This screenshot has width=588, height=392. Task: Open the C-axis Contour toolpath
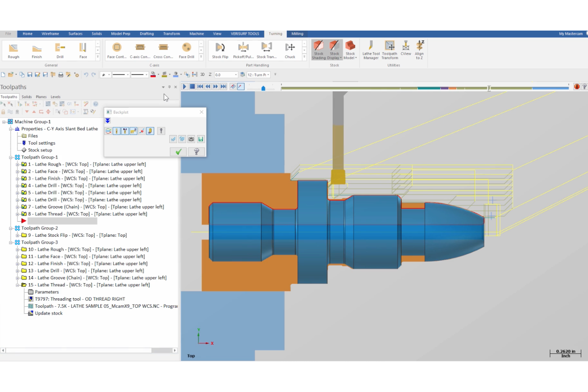tap(140, 51)
